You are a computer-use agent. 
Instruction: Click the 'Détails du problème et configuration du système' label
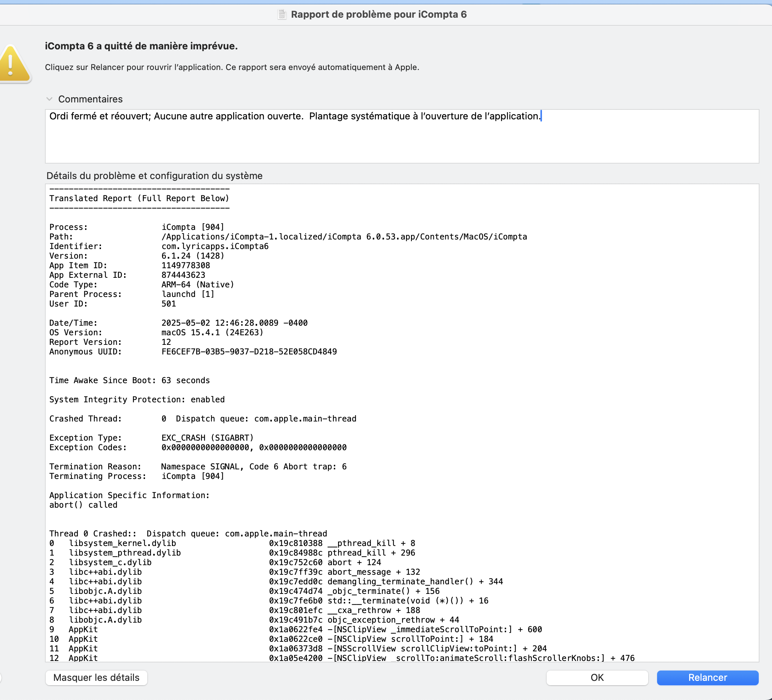[154, 176]
